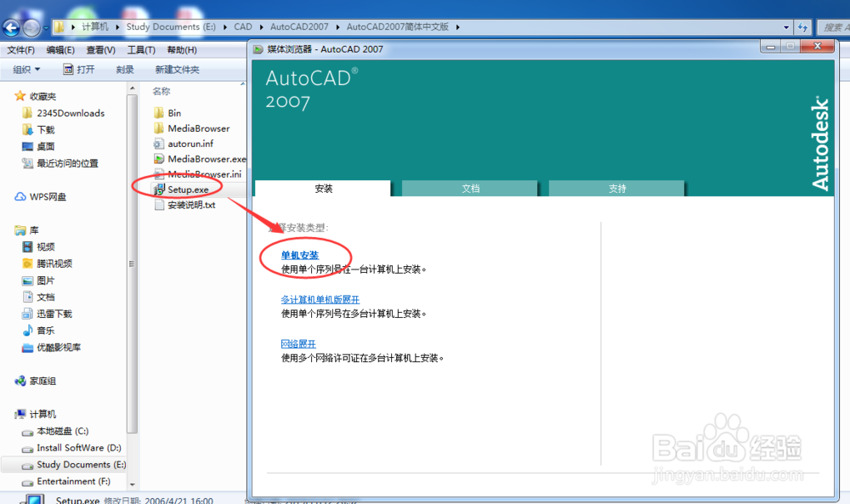Switch to the 支持 tab in AutoCAD browser

pyautogui.click(x=617, y=189)
